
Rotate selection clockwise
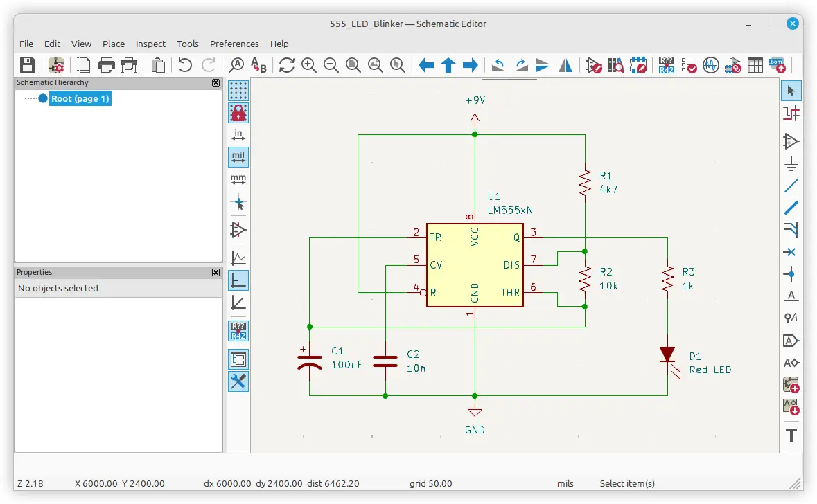coord(521,65)
